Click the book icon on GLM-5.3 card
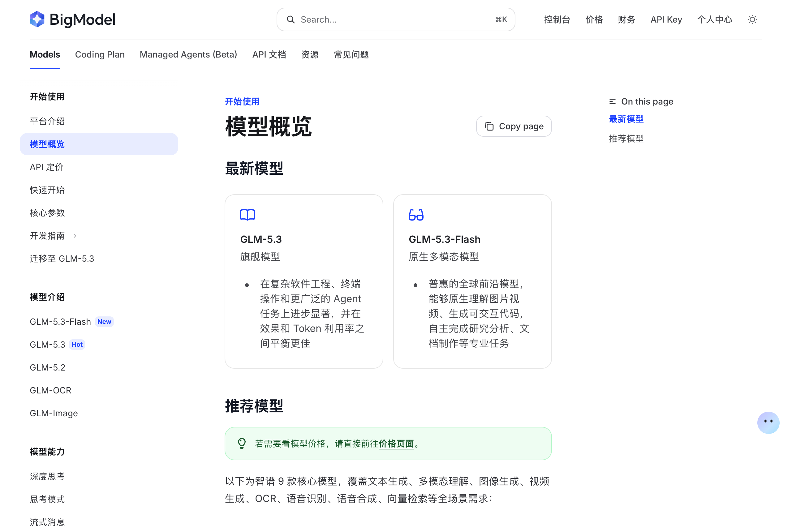Viewport: 792px width, 532px height. (247, 215)
